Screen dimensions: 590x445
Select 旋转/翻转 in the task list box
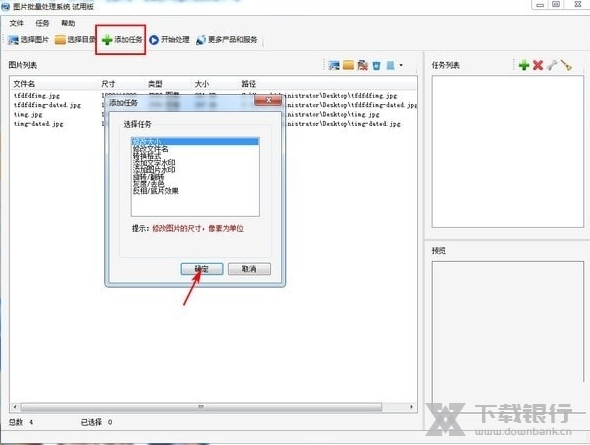coord(195,177)
